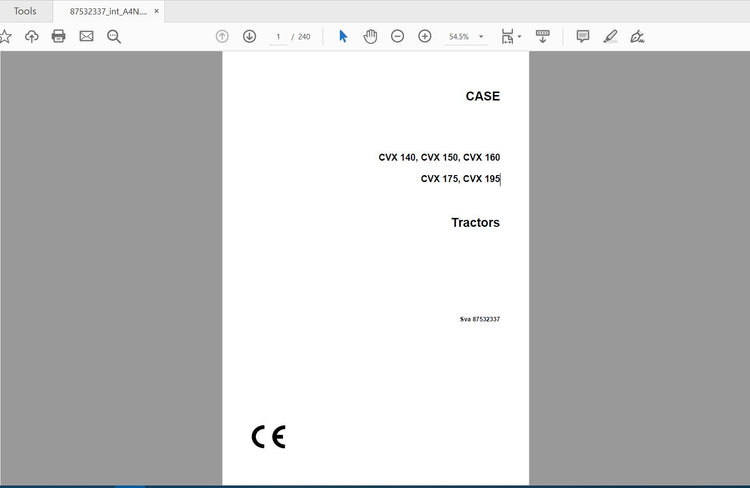The image size is (750, 488).
Task: Click the bookmark star icon
Action: tap(5, 36)
